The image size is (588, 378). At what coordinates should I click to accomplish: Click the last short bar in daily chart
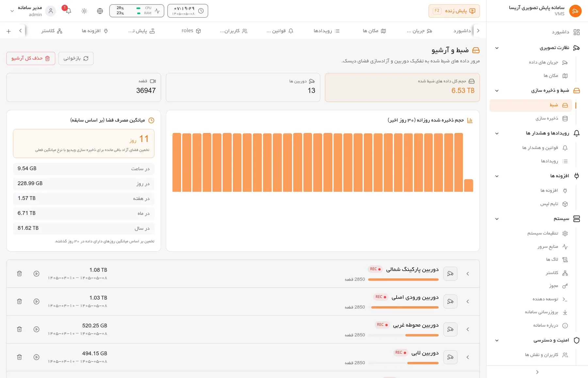tap(468, 185)
